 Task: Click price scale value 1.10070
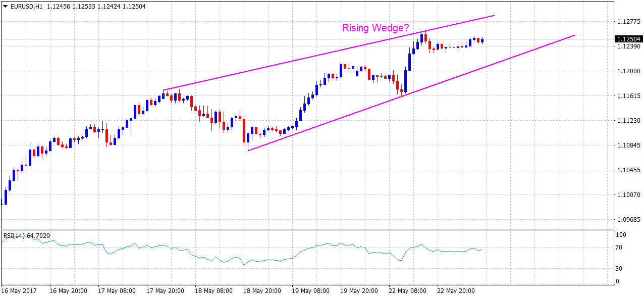click(x=628, y=195)
